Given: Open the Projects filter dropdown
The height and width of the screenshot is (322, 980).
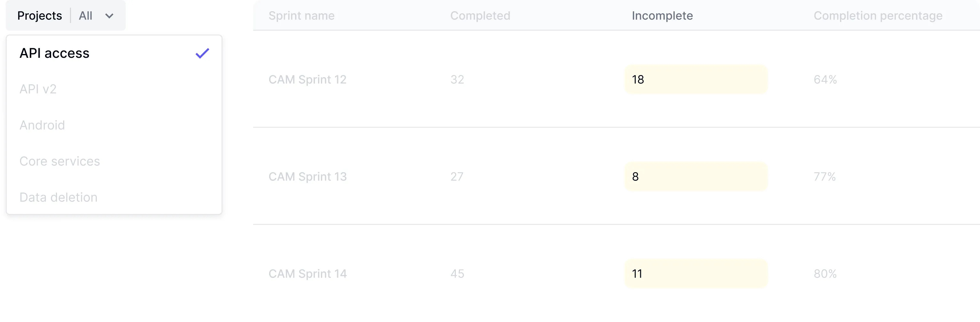Looking at the screenshot, I should [x=65, y=16].
